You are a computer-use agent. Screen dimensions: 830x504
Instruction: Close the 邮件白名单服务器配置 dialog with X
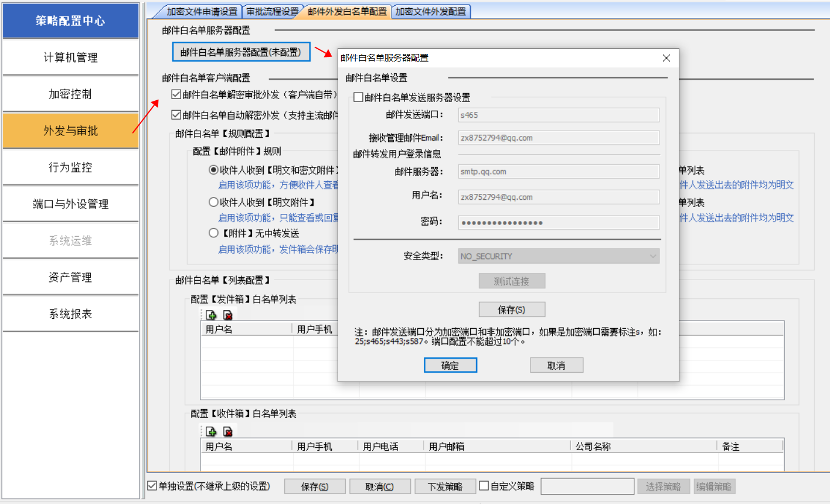666,58
